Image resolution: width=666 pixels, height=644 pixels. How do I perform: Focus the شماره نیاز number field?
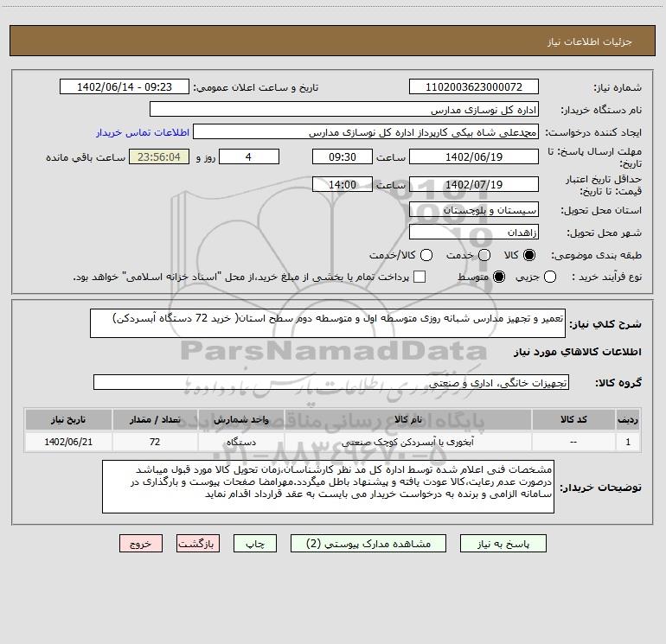pos(474,87)
